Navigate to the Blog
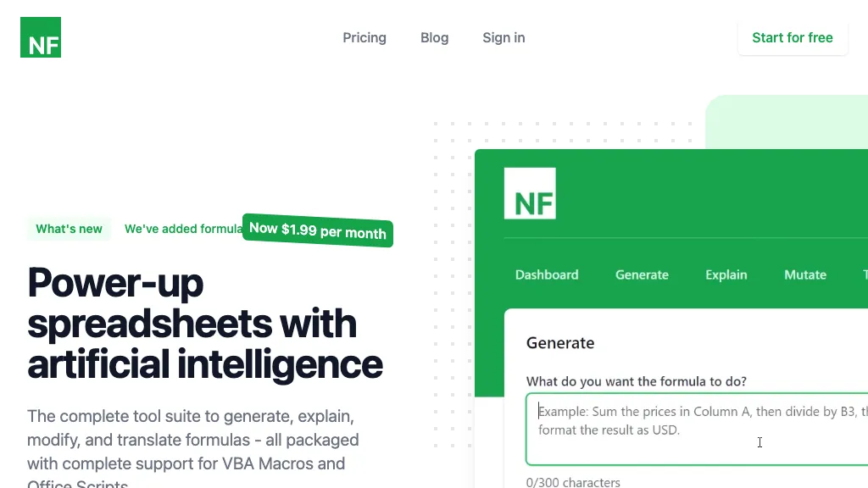The height and width of the screenshot is (488, 868). point(434,37)
